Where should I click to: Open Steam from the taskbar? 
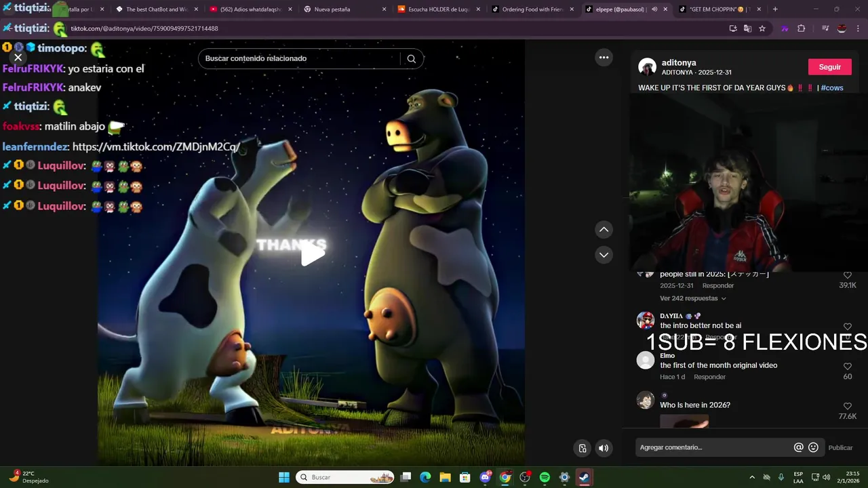tap(584, 477)
